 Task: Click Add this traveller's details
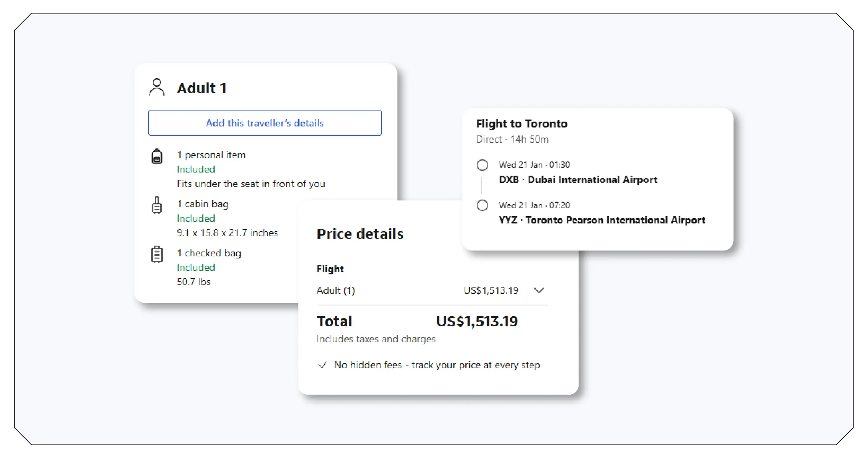coord(265,123)
